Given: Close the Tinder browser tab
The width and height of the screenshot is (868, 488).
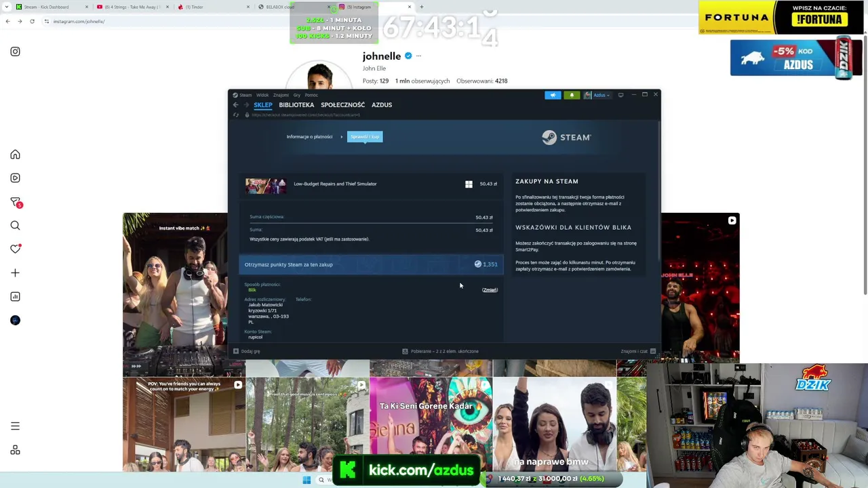Looking at the screenshot, I should pyautogui.click(x=248, y=7).
